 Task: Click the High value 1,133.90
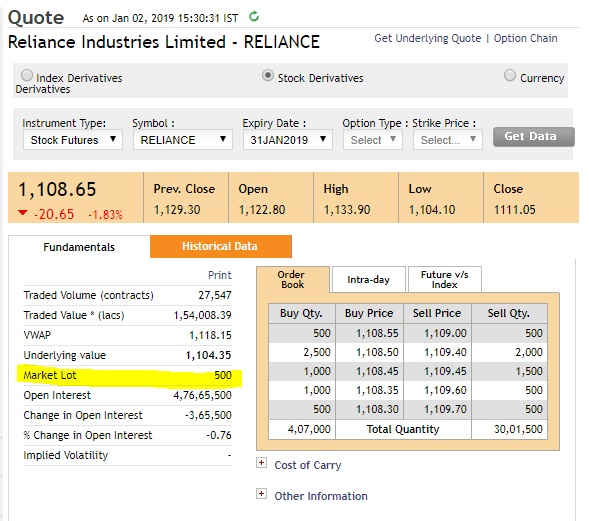tap(347, 210)
